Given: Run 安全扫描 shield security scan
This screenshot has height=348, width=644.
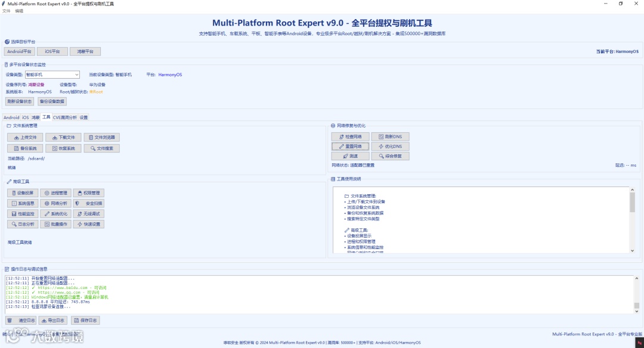Looking at the screenshot, I should tap(89, 203).
